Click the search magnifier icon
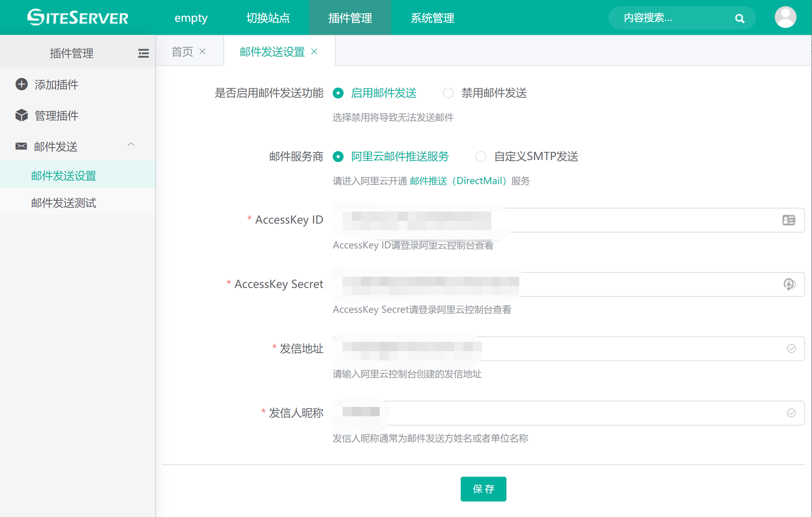The height and width of the screenshot is (517, 812). (x=739, y=18)
